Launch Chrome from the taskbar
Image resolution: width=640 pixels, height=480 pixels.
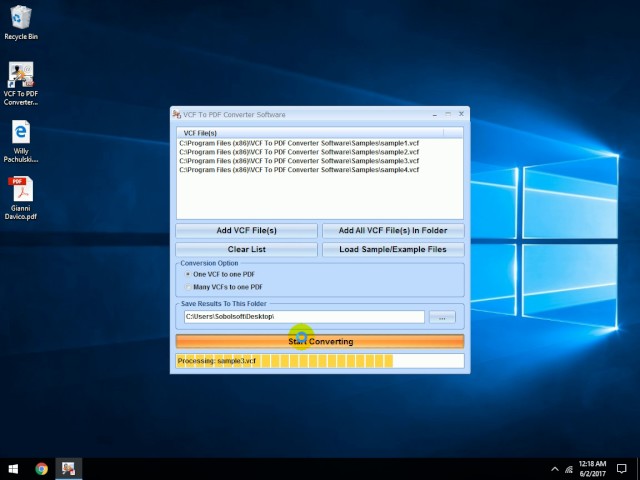pyautogui.click(x=41, y=469)
